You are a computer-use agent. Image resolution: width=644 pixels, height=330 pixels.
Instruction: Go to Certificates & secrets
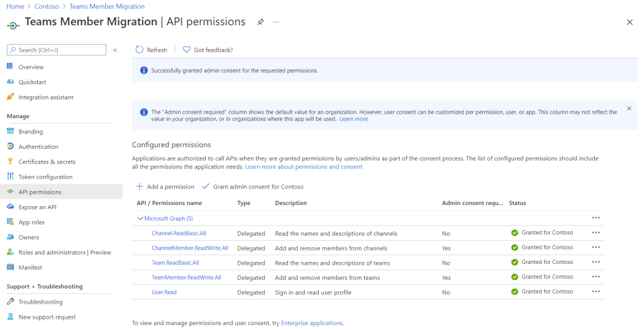pos(47,162)
